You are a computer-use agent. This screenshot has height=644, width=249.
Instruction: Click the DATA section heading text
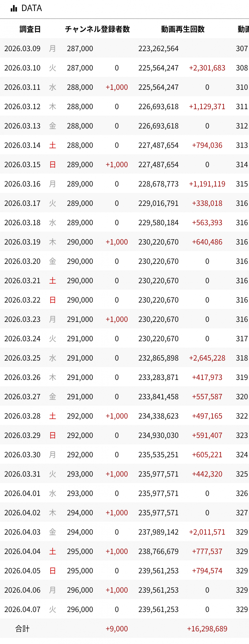tap(32, 8)
